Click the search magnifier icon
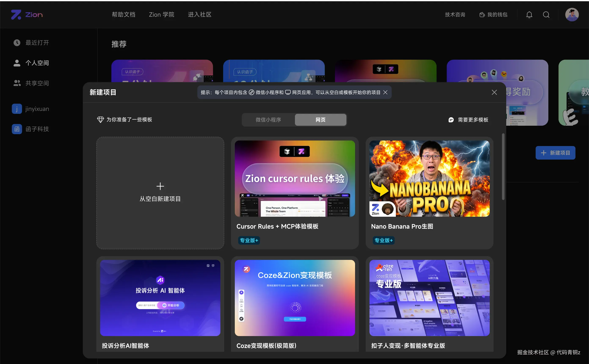This screenshot has height=364, width=589. tap(546, 15)
